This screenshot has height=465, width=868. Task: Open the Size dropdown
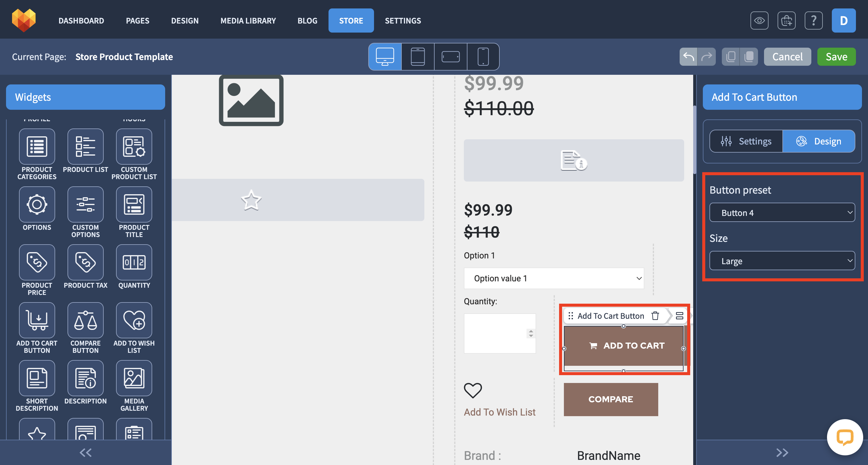pyautogui.click(x=782, y=261)
